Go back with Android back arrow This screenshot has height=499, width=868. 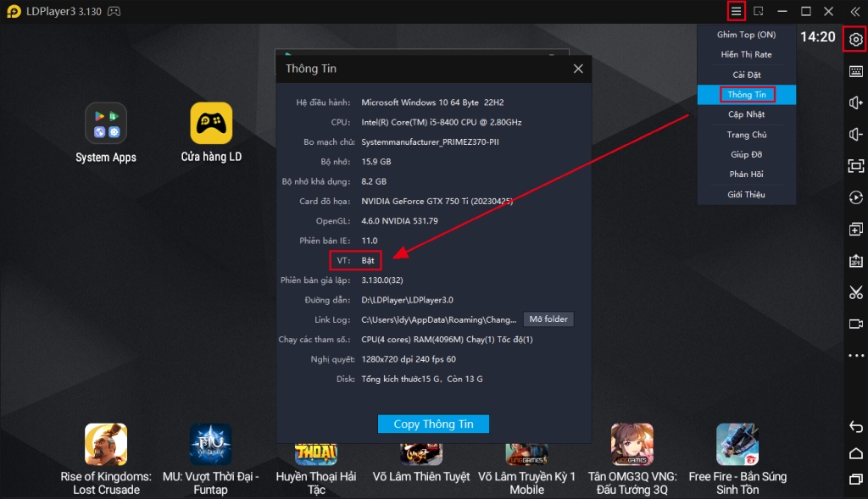[856, 426]
